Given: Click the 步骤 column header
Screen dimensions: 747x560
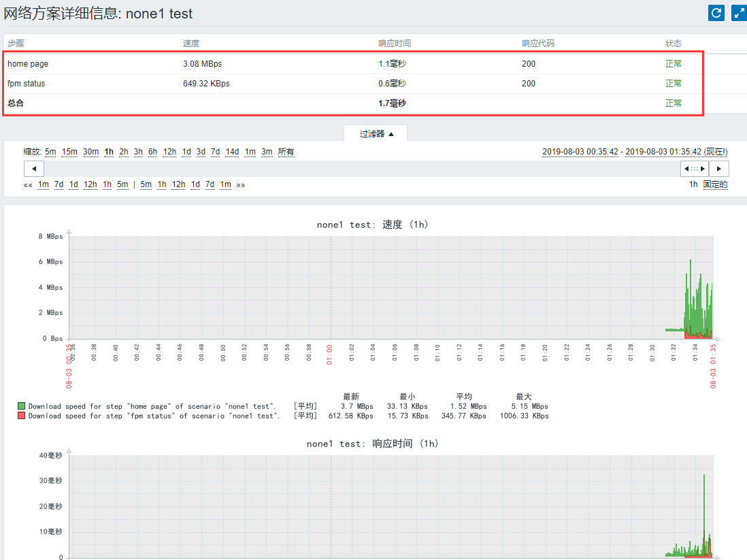Looking at the screenshot, I should point(16,44).
